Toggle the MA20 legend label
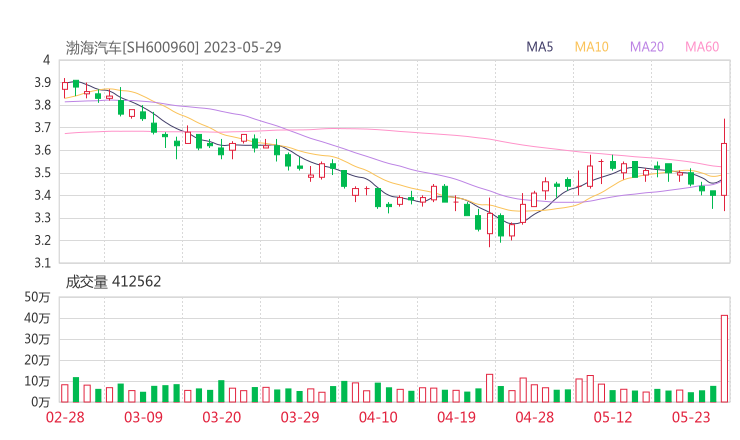 pyautogui.click(x=647, y=47)
